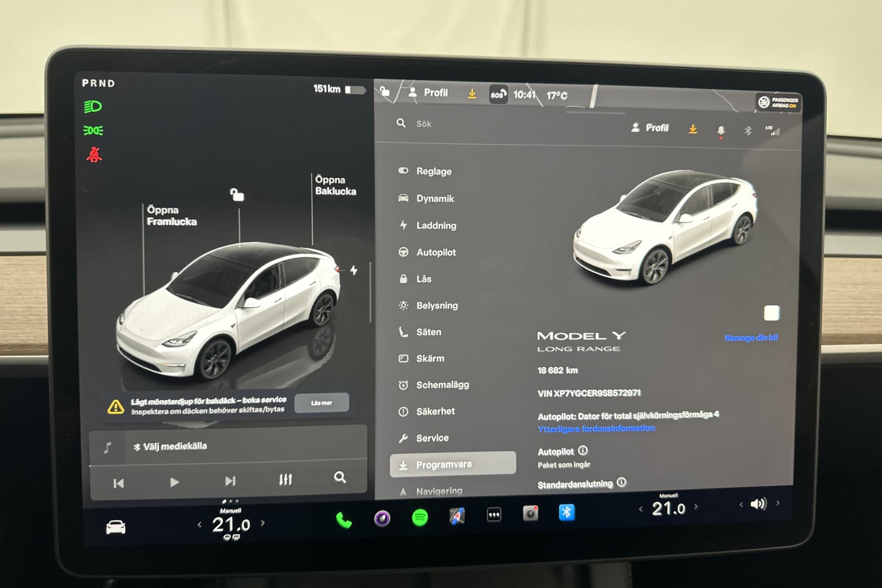Open the Bluetooth app in bottom bar
The height and width of the screenshot is (588, 882).
click(567, 512)
